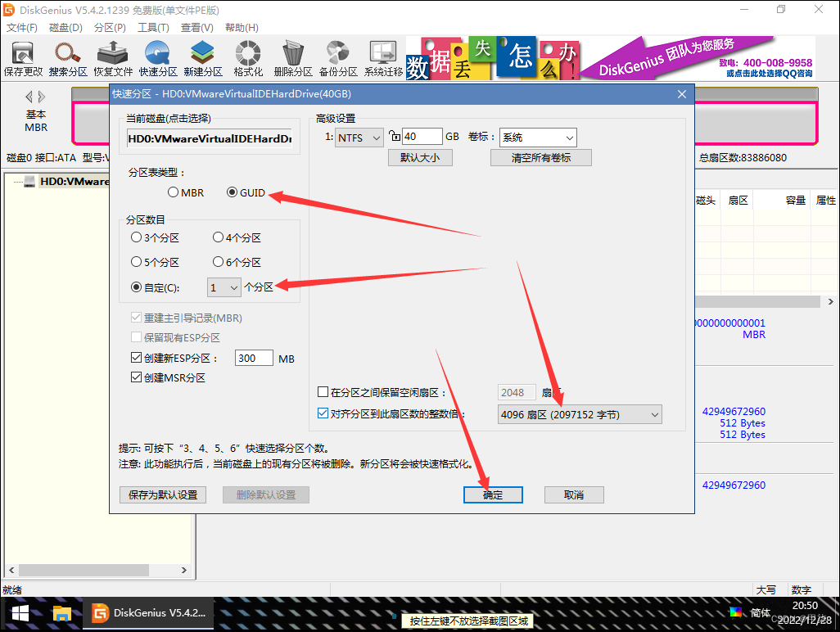Click the Quick Partition (快速分区) toolbar icon
The height and width of the screenshot is (632, 840).
(x=158, y=59)
